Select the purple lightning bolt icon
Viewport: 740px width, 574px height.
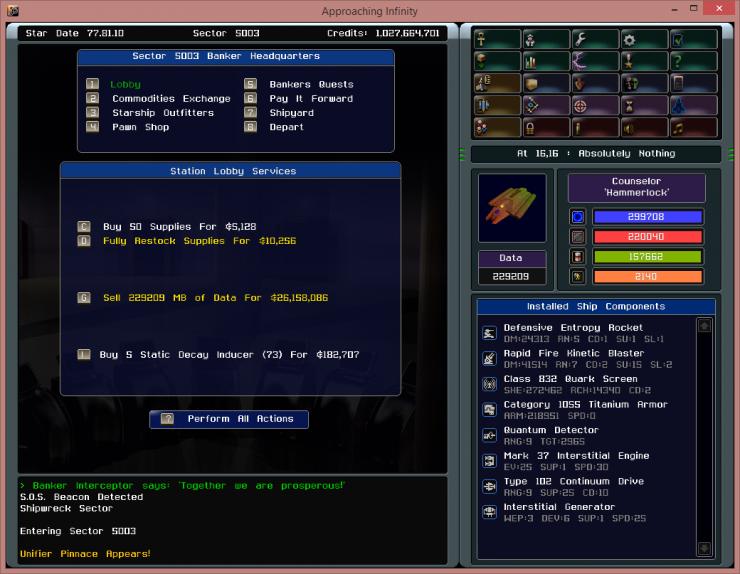(x=595, y=61)
